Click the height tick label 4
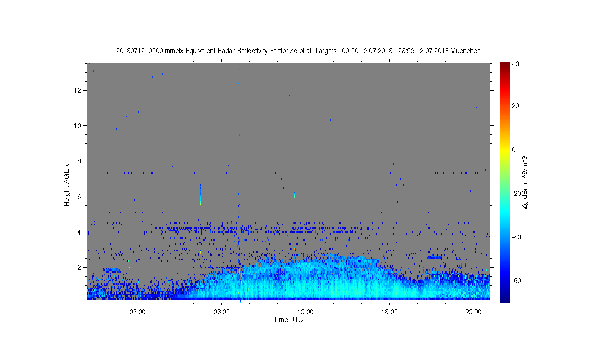The width and height of the screenshot is (607, 364). point(79,232)
